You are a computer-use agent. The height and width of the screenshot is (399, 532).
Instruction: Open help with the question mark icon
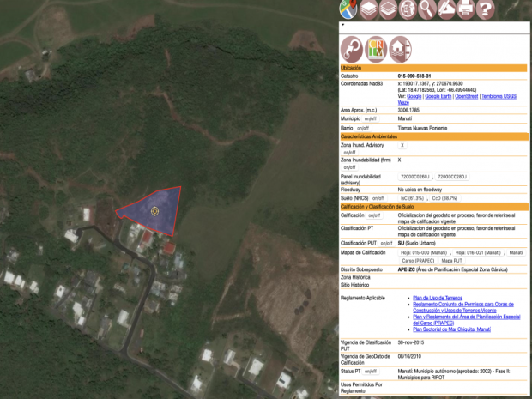click(487, 9)
